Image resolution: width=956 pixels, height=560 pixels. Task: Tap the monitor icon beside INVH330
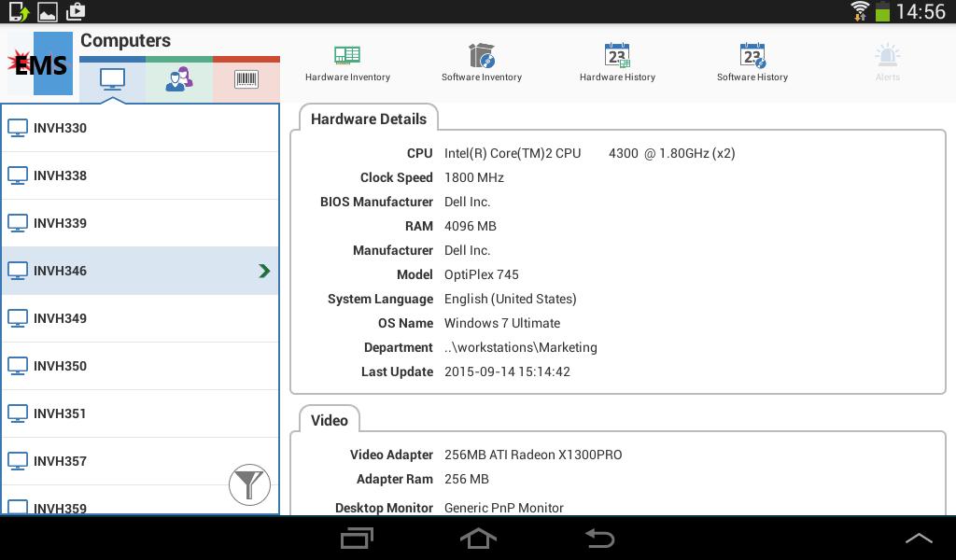tap(18, 128)
